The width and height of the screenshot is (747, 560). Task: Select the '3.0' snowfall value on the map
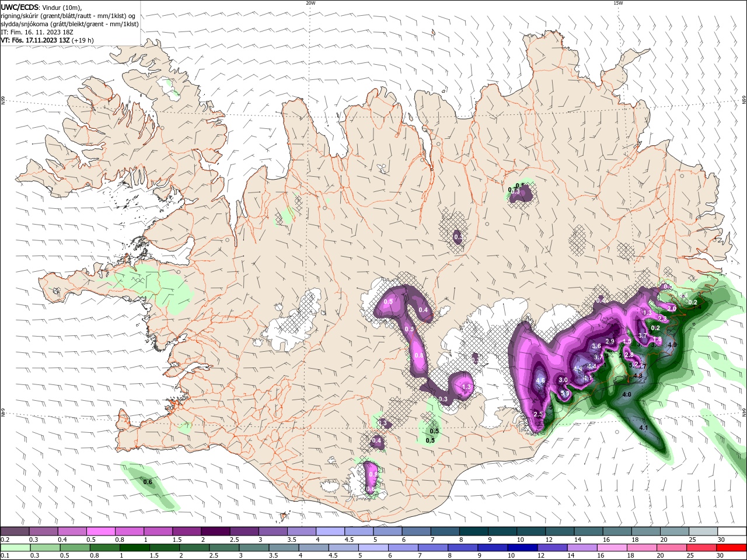click(x=563, y=380)
